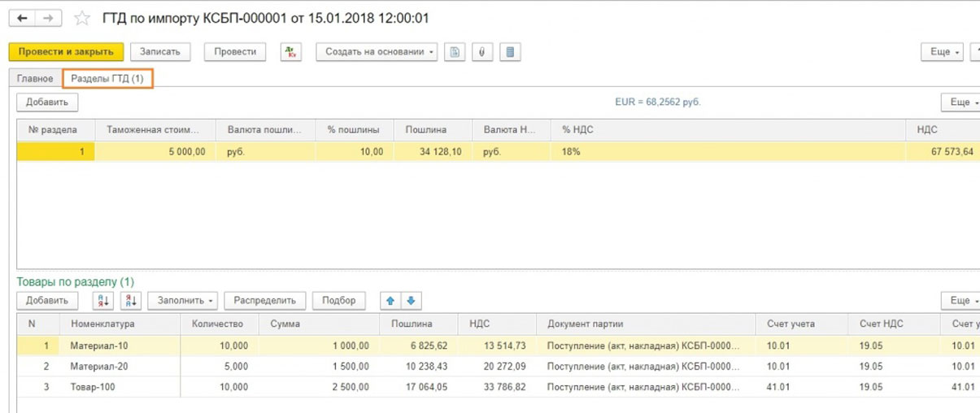980x413 pixels.
Task: Click the Распределить button
Action: pyautogui.click(x=265, y=301)
